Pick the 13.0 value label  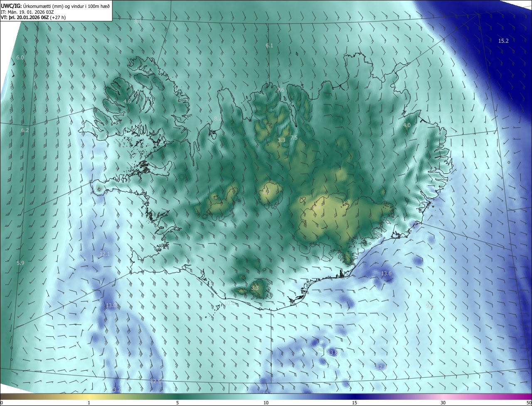click(111, 305)
